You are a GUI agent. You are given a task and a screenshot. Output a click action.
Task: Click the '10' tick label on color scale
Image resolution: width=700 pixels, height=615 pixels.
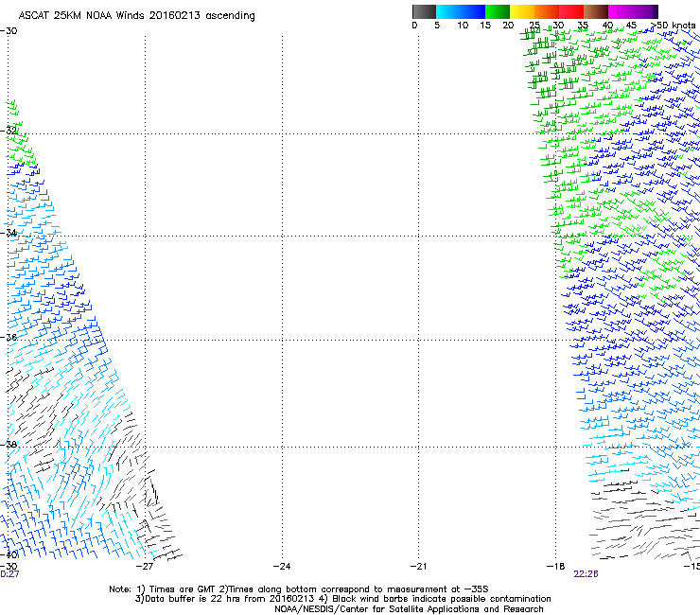click(463, 26)
